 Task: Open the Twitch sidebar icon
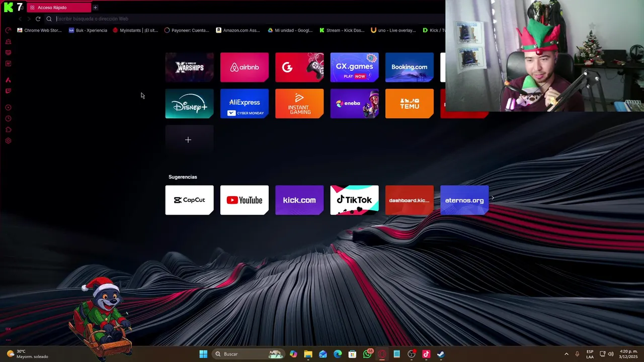tap(8, 91)
